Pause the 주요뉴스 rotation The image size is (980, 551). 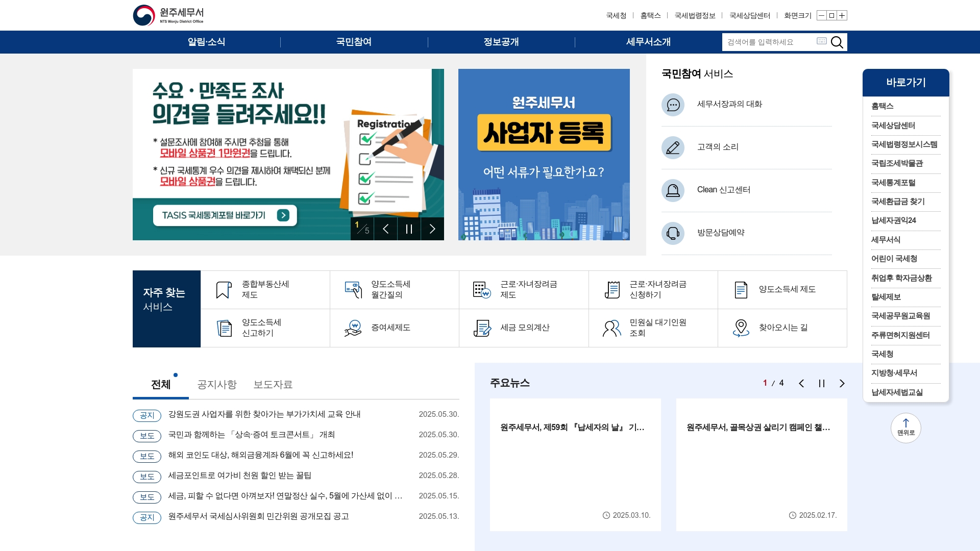tap(822, 383)
